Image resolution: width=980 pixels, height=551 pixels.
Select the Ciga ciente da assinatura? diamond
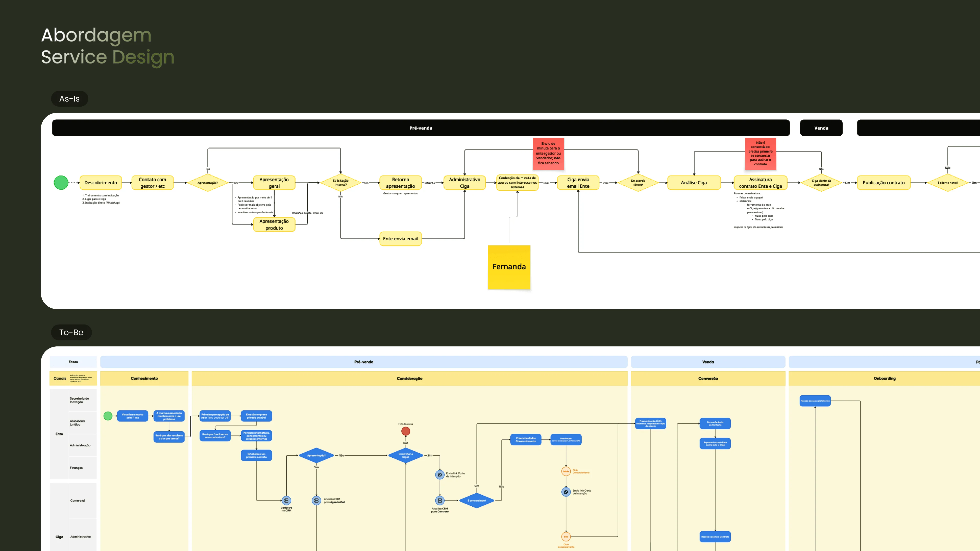pyautogui.click(x=821, y=183)
